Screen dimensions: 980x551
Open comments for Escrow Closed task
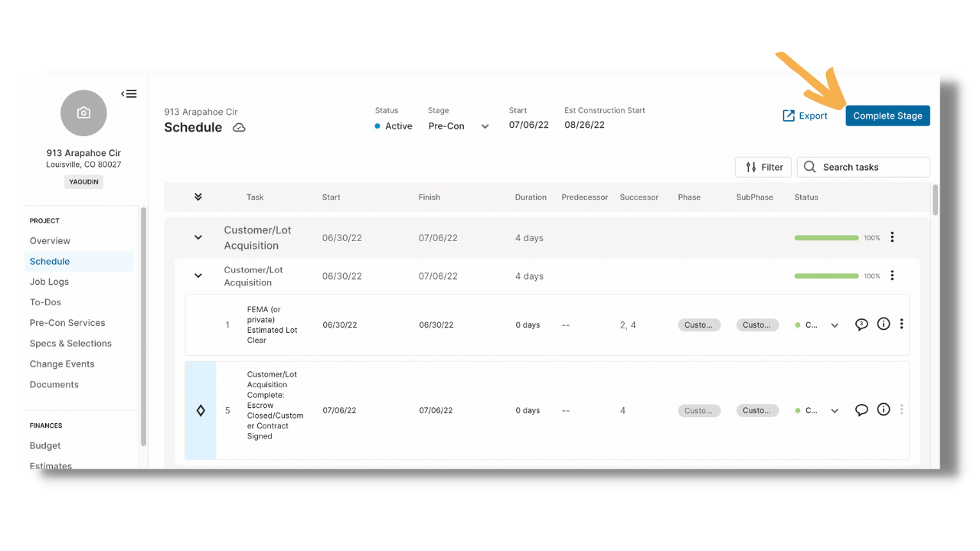point(861,410)
